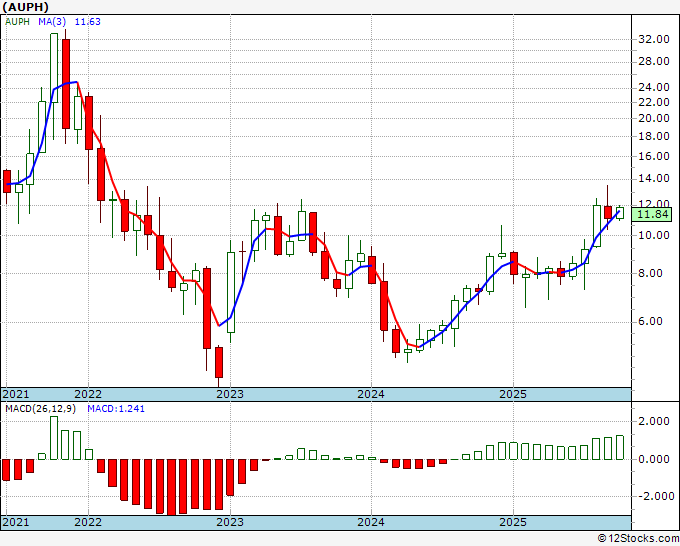The width and height of the screenshot is (680, 546).
Task: Open the 12Stocks.com copyright link
Action: tap(638, 539)
